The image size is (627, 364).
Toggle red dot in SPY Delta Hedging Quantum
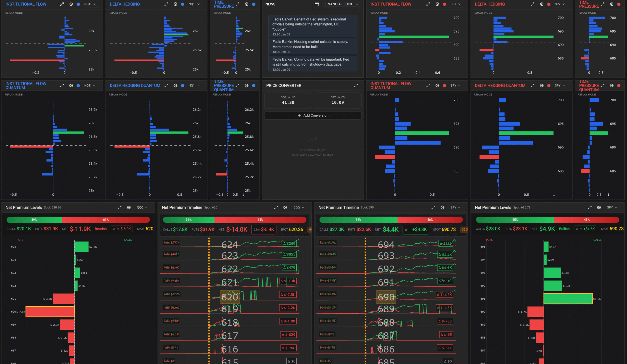[549, 85]
